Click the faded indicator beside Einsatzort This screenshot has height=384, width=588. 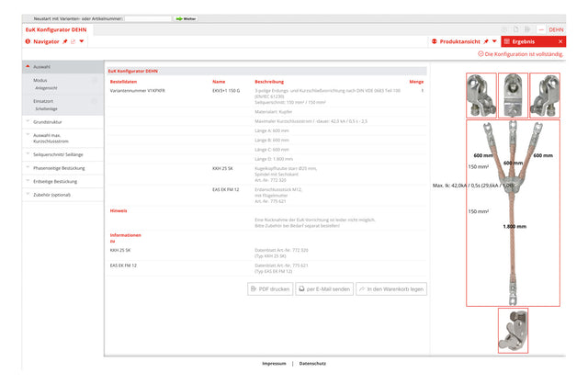pos(95,101)
